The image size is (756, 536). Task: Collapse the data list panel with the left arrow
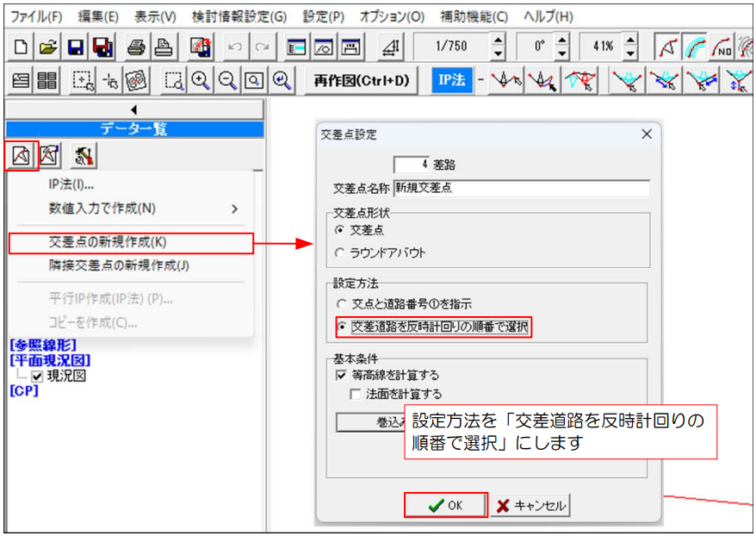click(x=134, y=109)
